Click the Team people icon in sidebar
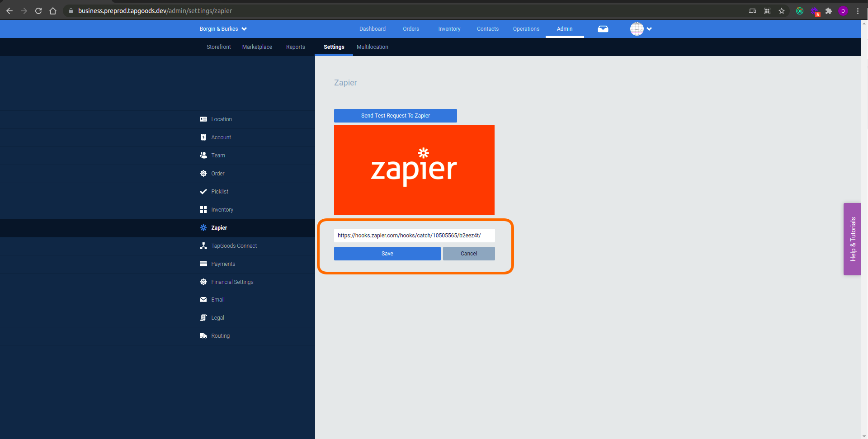Image resolution: width=868 pixels, height=439 pixels. pyautogui.click(x=203, y=155)
